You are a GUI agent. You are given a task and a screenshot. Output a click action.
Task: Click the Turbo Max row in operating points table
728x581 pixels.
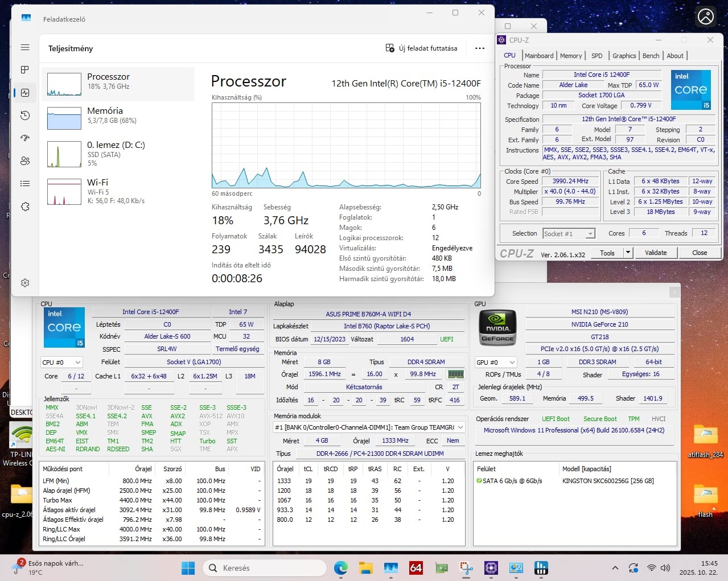[x=151, y=500]
